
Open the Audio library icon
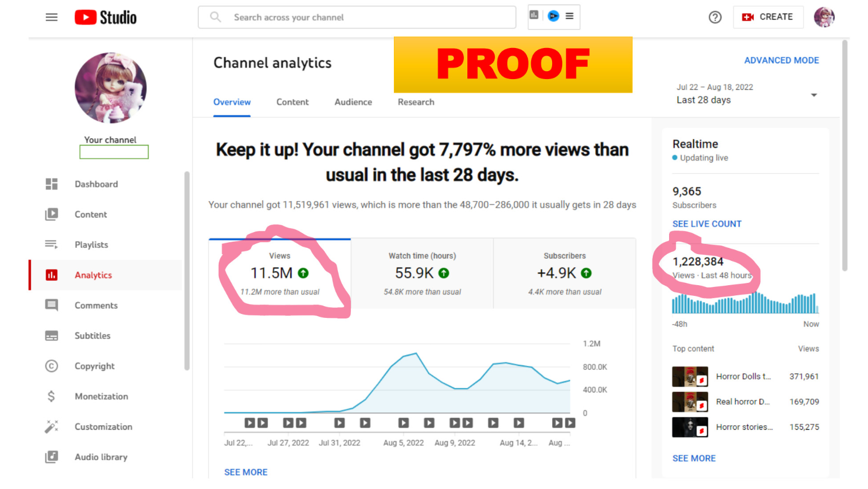[x=51, y=457]
